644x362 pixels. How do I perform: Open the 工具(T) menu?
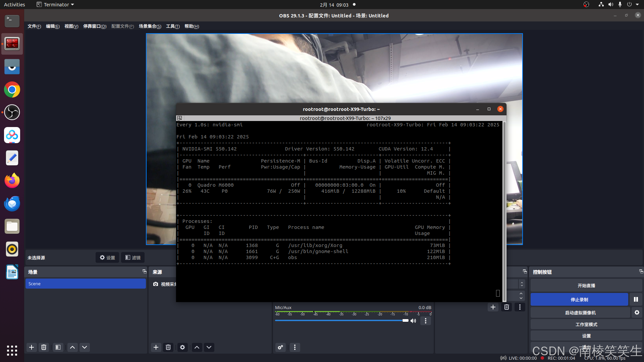click(x=172, y=26)
